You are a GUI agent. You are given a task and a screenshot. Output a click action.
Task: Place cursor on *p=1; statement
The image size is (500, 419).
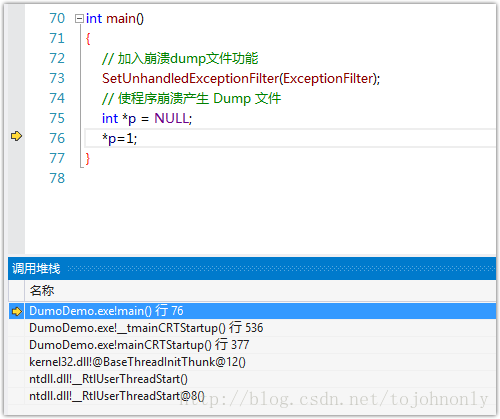click(x=119, y=138)
